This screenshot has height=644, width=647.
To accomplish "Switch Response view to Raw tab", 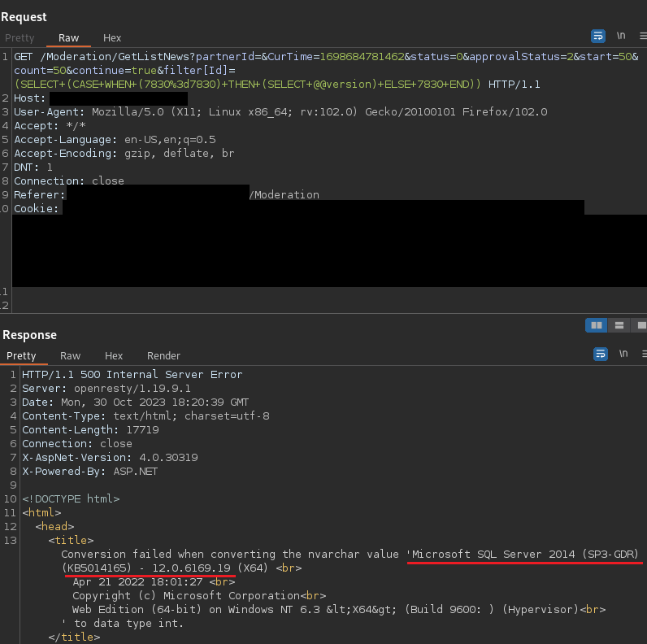I will (70, 356).
